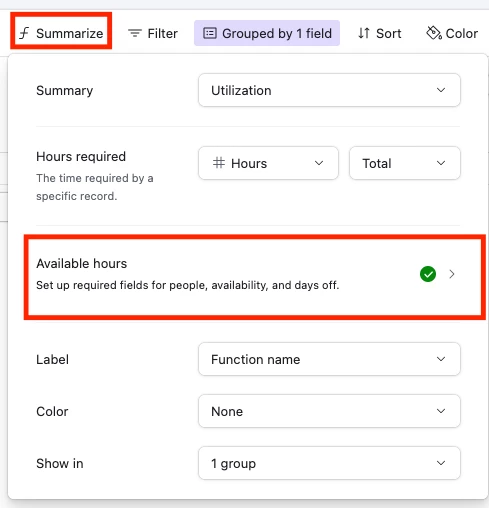This screenshot has width=489, height=508.
Task: Open the Color toolbar option
Action: click(x=452, y=33)
